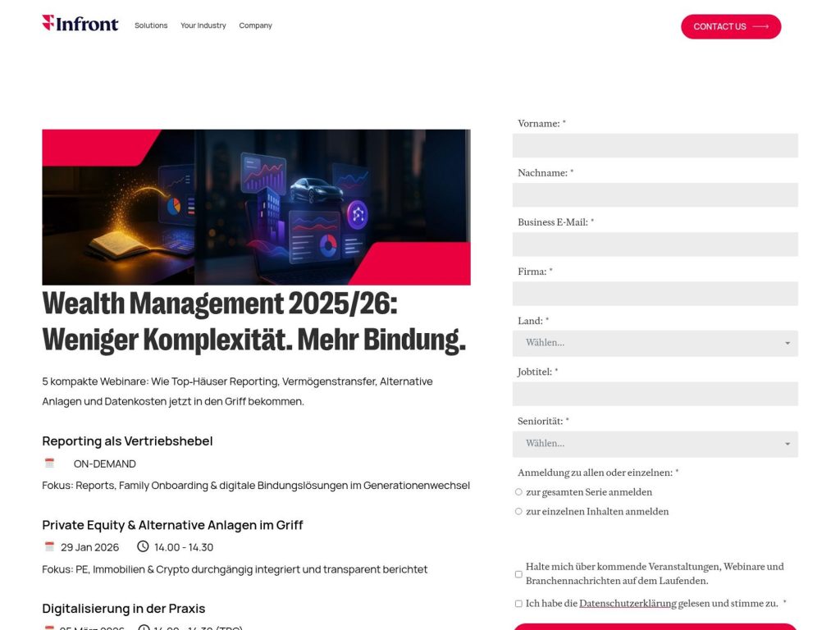Open the Solutions menu
This screenshot has width=840, height=630.
click(151, 25)
